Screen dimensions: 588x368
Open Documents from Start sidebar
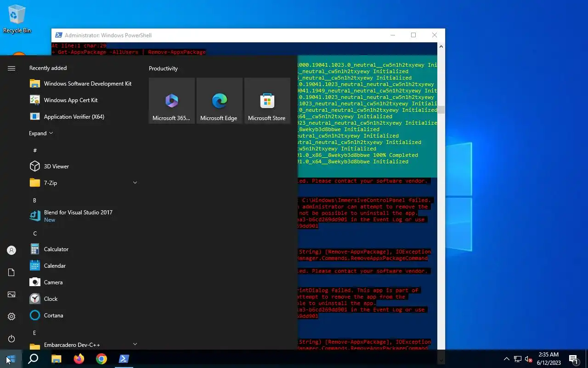pyautogui.click(x=11, y=272)
